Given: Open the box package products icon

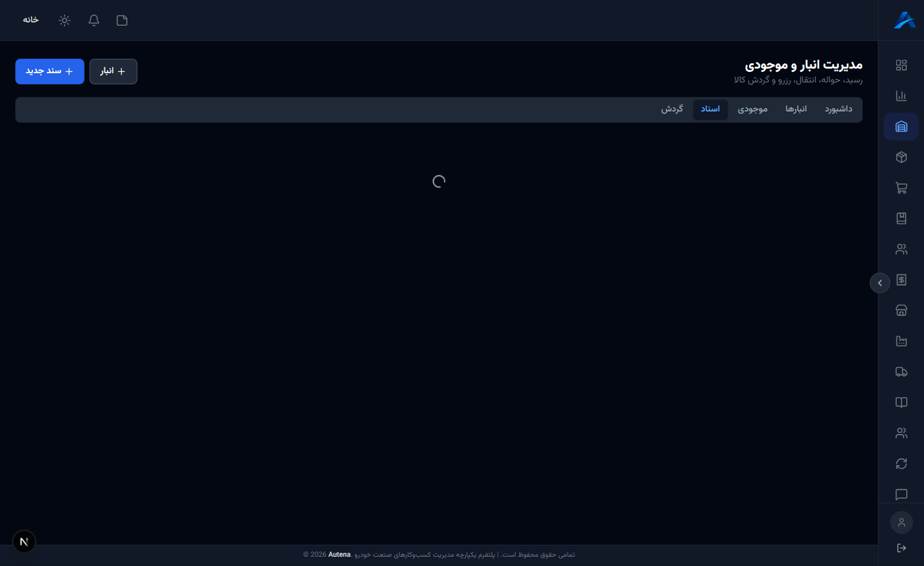Looking at the screenshot, I should pos(901,157).
